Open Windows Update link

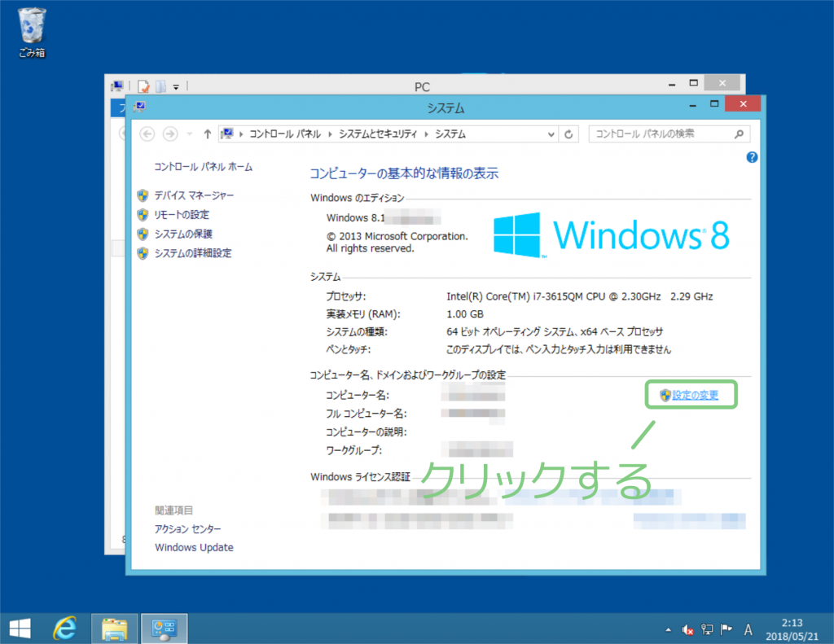(x=194, y=547)
